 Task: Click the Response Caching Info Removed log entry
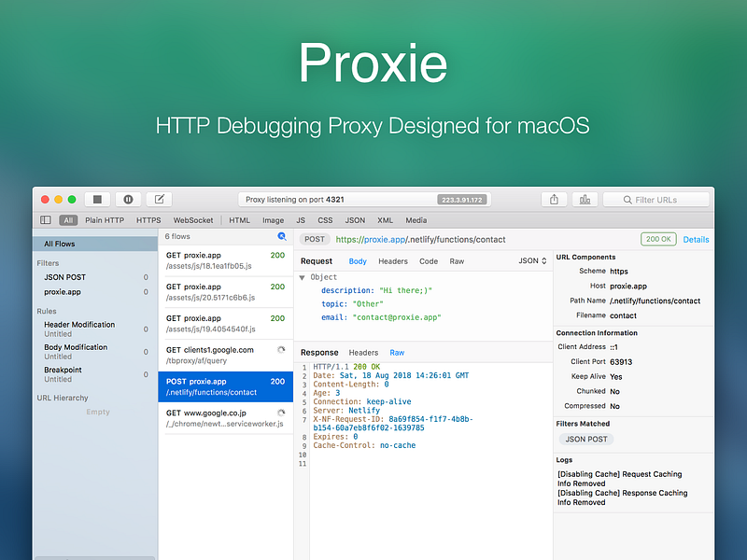pyautogui.click(x=622, y=497)
